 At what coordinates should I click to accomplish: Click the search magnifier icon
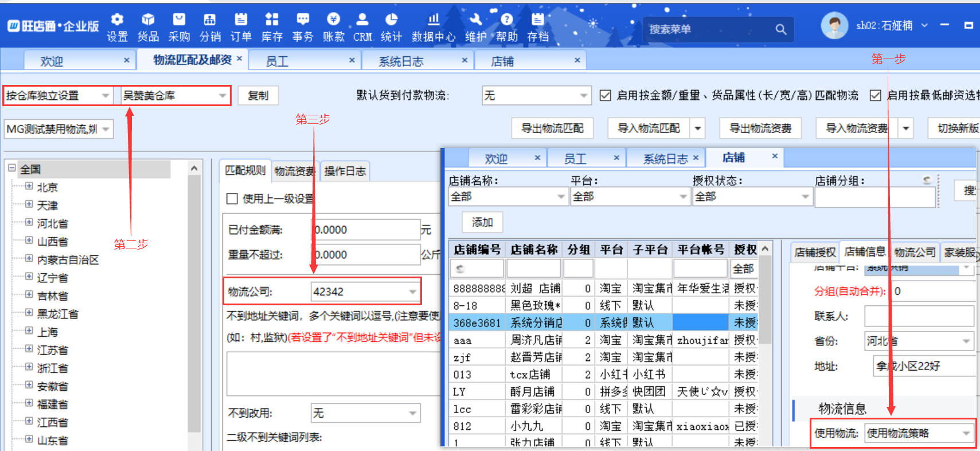pos(780,29)
